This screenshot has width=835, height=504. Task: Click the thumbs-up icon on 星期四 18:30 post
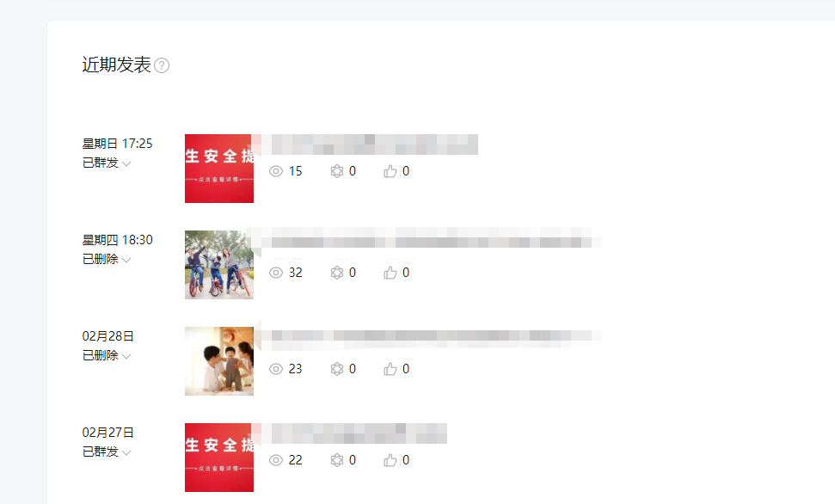point(390,273)
